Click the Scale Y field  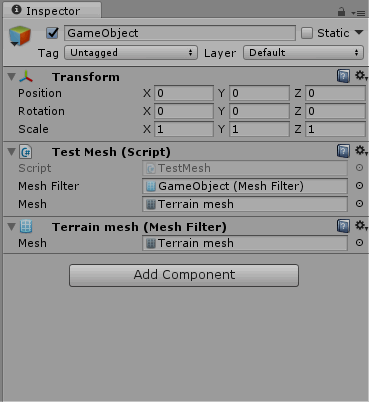259,129
